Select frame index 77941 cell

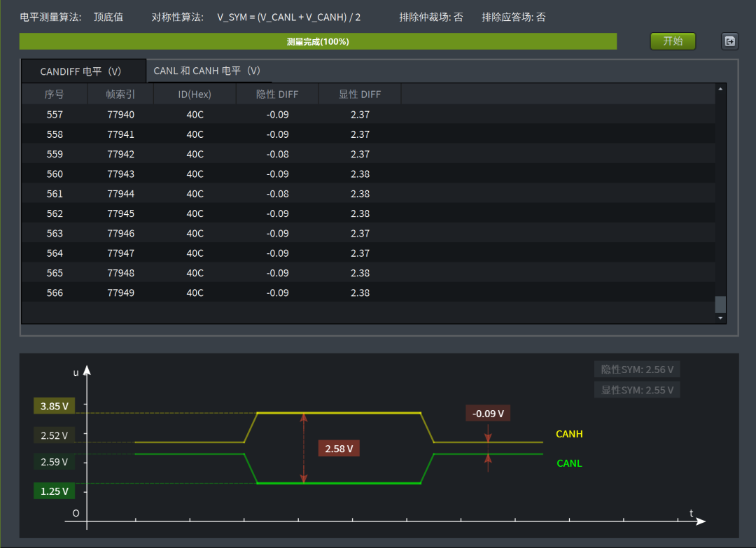coord(120,134)
